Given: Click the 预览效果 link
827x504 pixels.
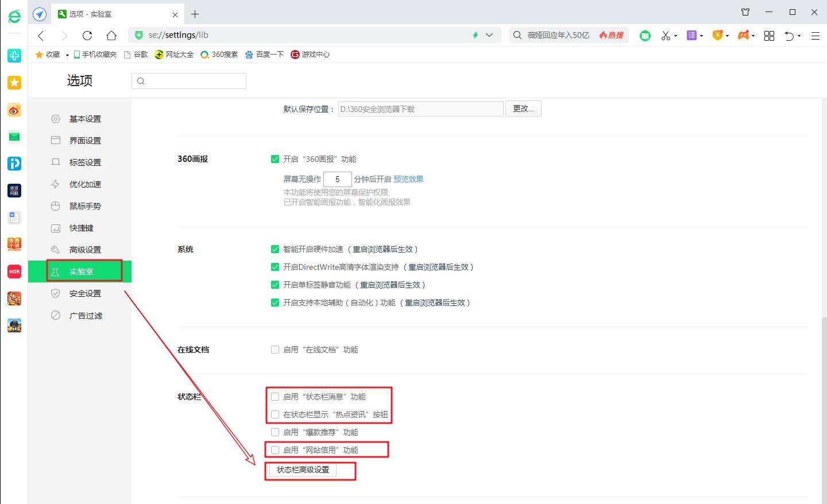Looking at the screenshot, I should [408, 179].
